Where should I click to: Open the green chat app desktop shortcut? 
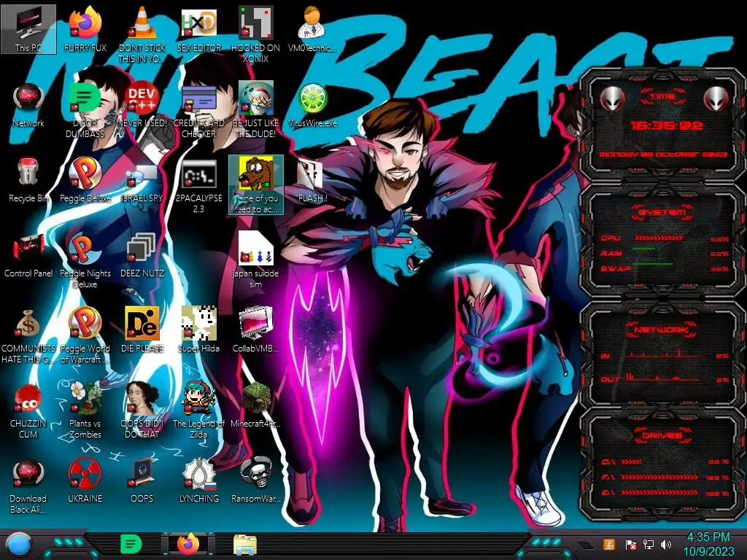[x=85, y=110]
